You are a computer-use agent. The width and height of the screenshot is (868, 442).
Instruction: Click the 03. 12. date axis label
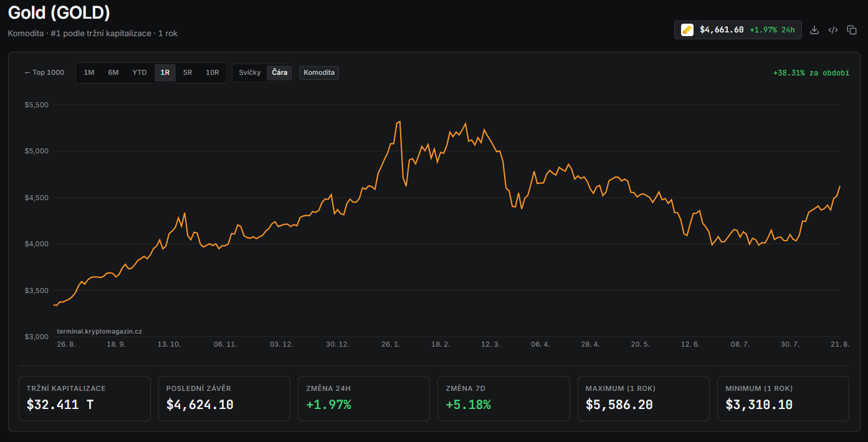pyautogui.click(x=281, y=344)
